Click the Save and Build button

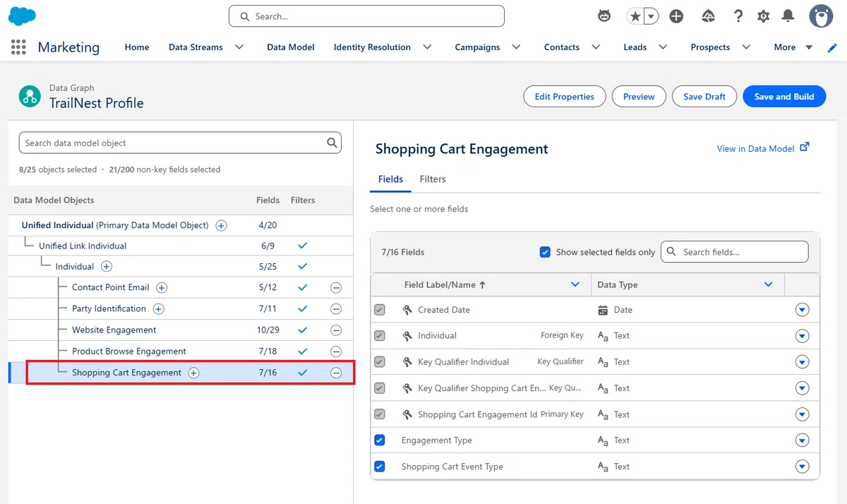(784, 97)
